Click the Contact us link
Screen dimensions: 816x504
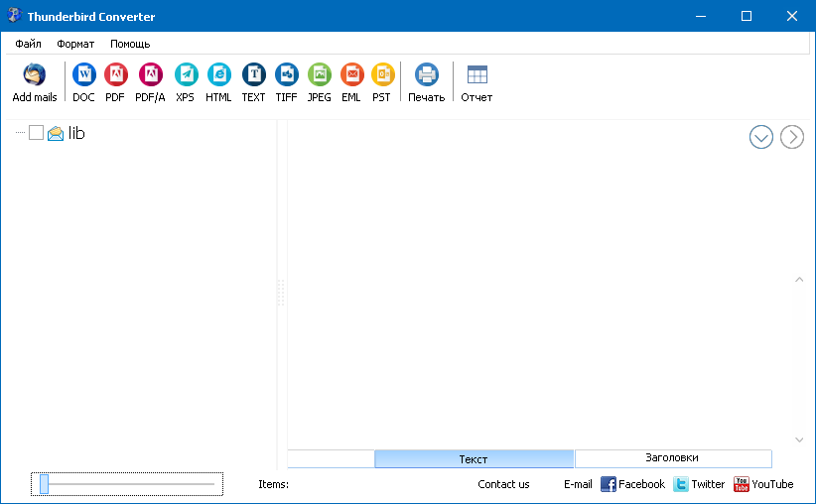pos(503,484)
